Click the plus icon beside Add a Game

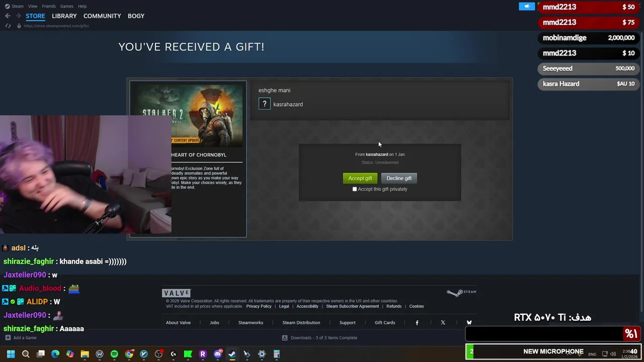pos(8,338)
